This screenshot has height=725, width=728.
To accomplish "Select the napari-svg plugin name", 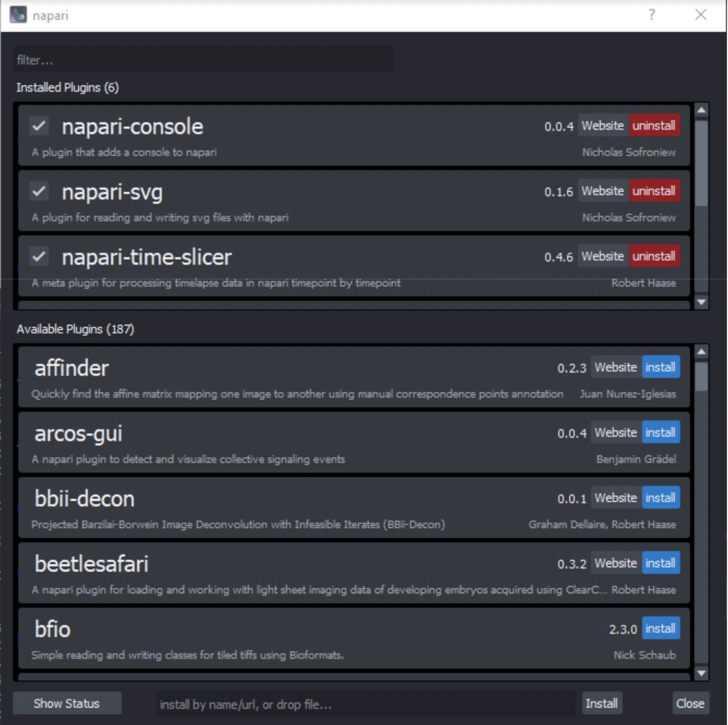I will coord(112,193).
